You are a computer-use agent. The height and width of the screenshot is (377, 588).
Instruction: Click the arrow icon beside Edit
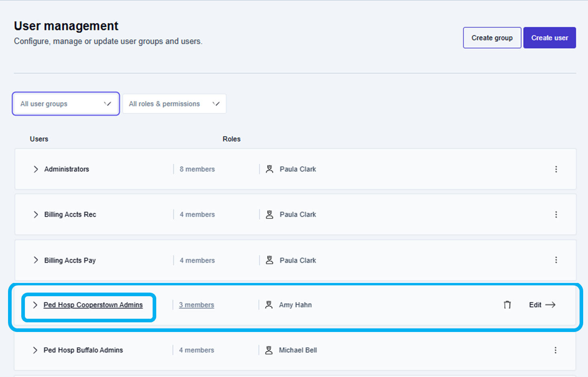coord(550,305)
